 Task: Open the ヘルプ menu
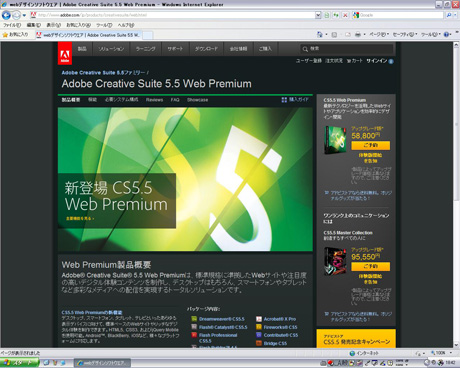pyautogui.click(x=126, y=25)
